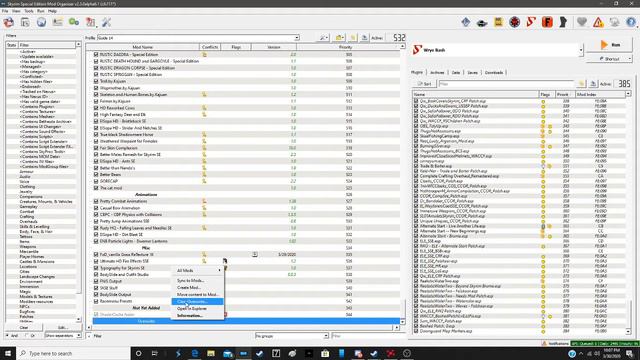Click the mod list Filter input at bottom
This screenshot has width=640, height=360.
368,336
